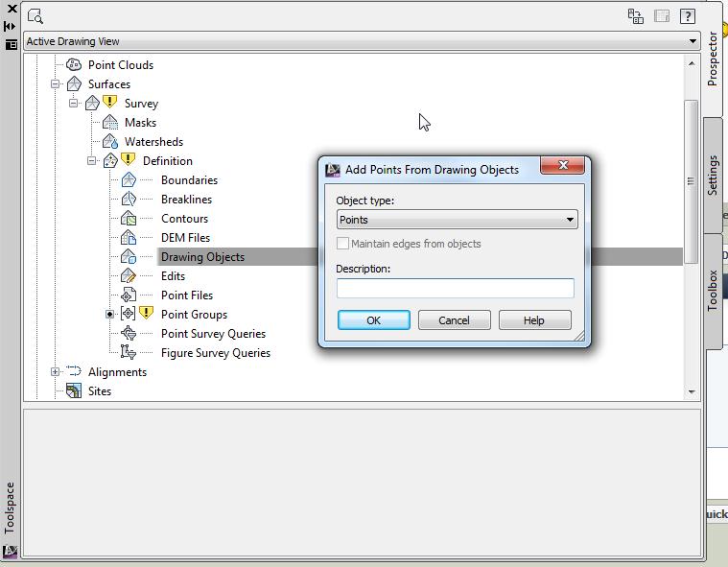Click the Sites icon
The width and height of the screenshot is (728, 567).
[x=74, y=391]
